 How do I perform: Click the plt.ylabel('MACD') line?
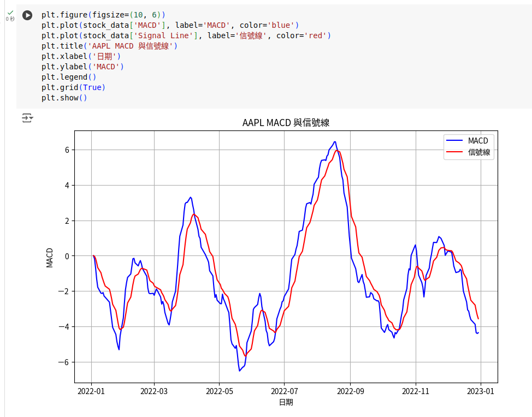pos(83,67)
